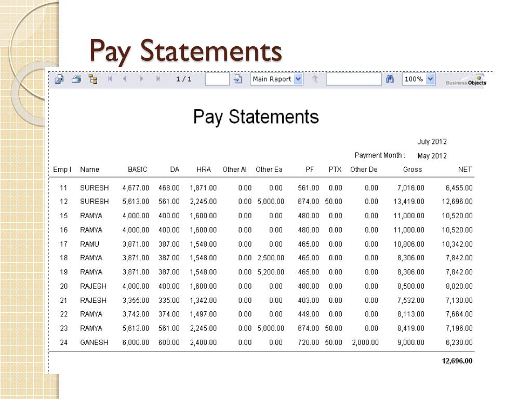Viewport: 532px width, 399px height.
Task: Go to first page arrow
Action: click(x=110, y=79)
